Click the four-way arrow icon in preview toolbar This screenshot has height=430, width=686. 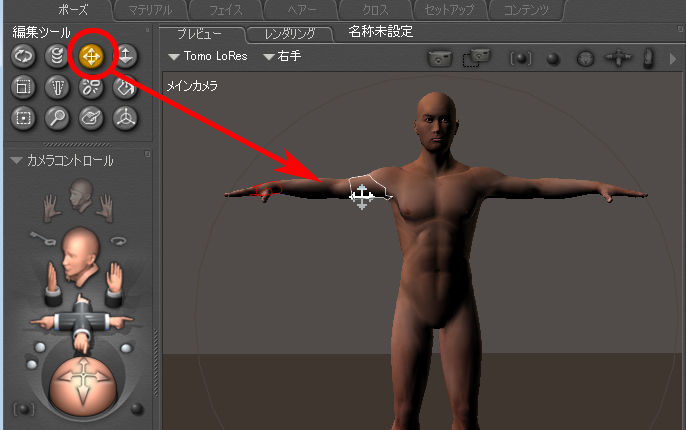618,58
